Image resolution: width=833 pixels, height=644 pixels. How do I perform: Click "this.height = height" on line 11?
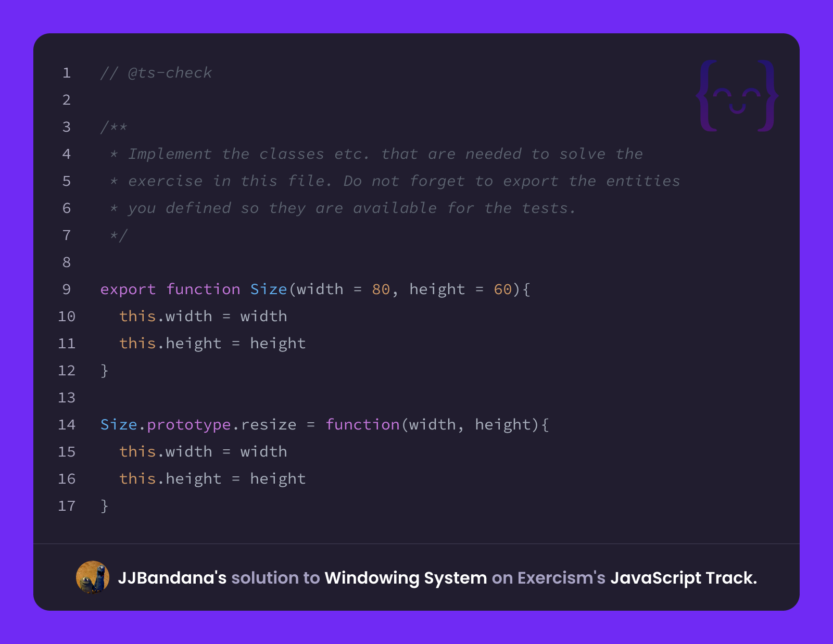(x=212, y=344)
